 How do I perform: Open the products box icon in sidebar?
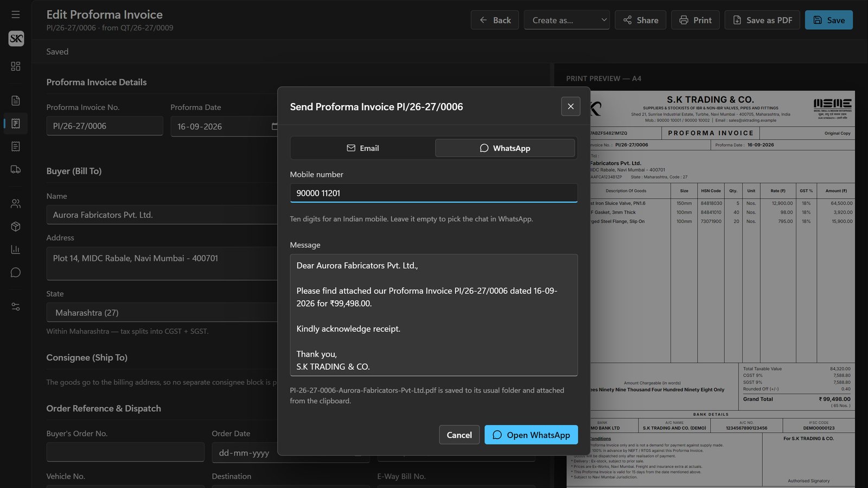[16, 227]
